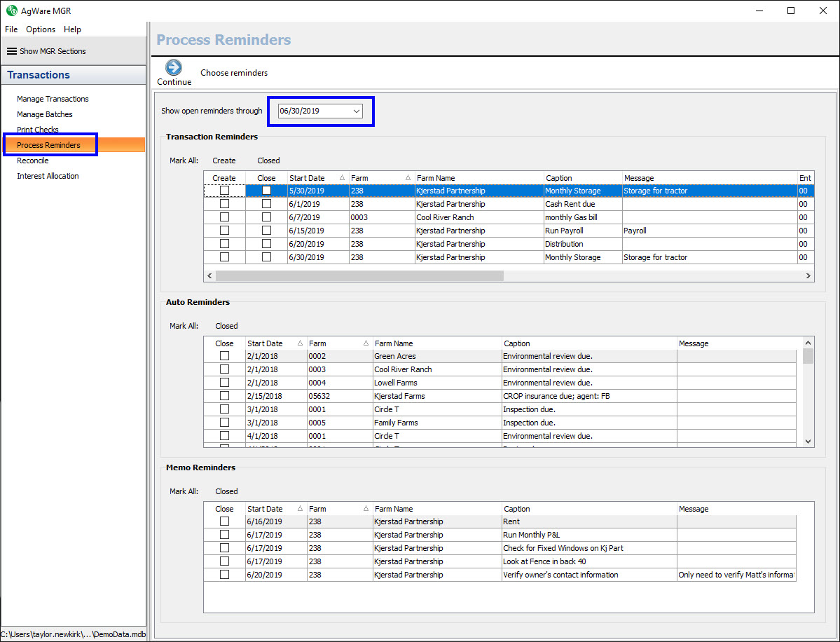Tick Close box for Run Monthly P&L memo
Viewport: 840px width, 642px height.
(x=224, y=535)
